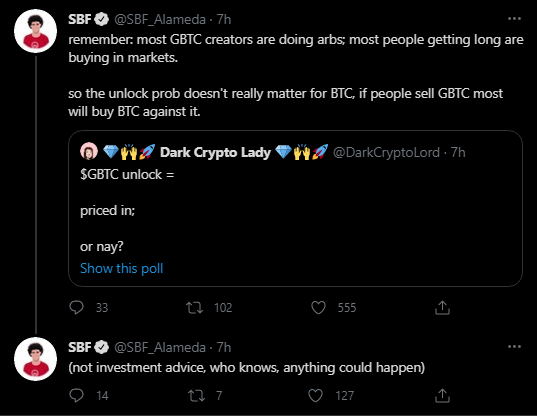The width and height of the screenshot is (537, 416).
Task: Open the quoted $GBTC unlock tweet
Action: pyautogui.click(x=295, y=208)
